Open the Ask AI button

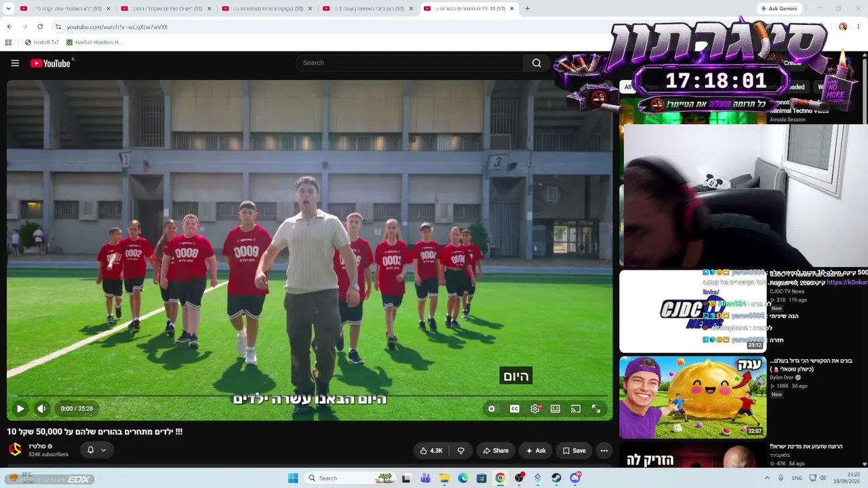536,451
